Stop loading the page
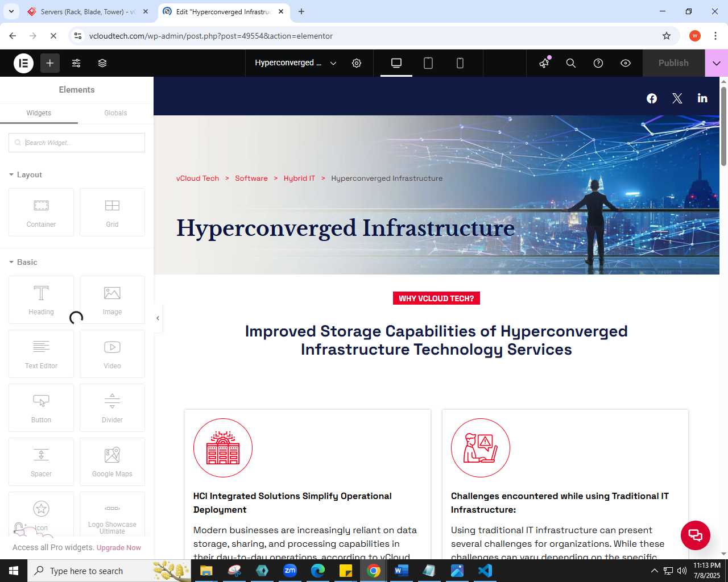Image resolution: width=728 pixels, height=582 pixels. coord(53,36)
